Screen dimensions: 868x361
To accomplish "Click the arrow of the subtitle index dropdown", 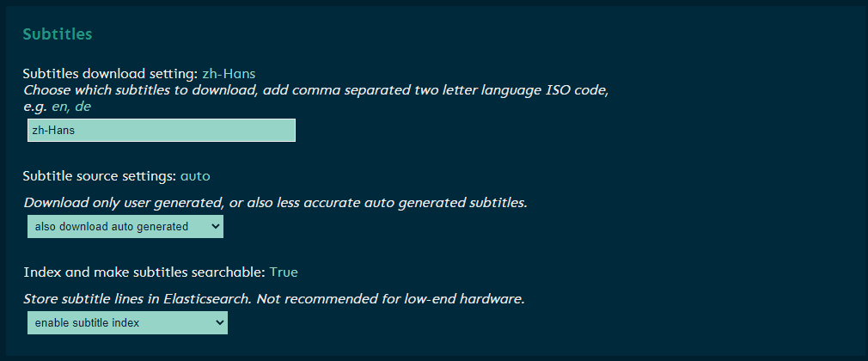I will click(x=219, y=323).
